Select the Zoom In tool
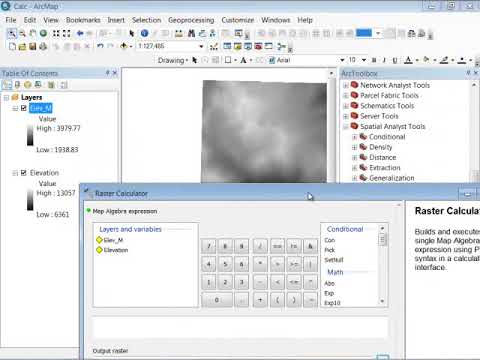 [x=12, y=33]
